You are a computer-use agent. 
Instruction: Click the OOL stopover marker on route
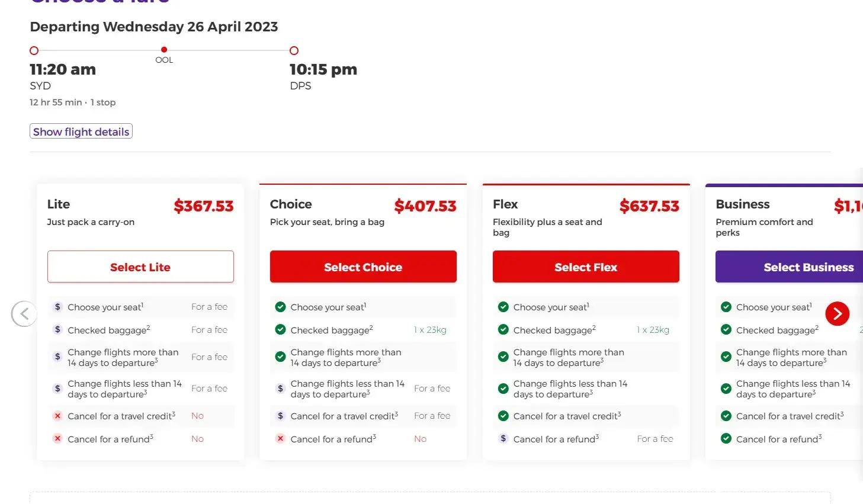coord(164,50)
